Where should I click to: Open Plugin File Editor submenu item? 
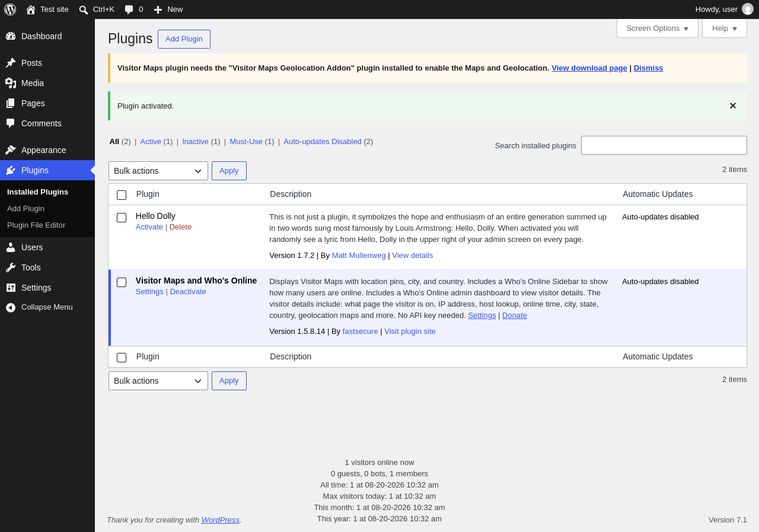(x=36, y=225)
